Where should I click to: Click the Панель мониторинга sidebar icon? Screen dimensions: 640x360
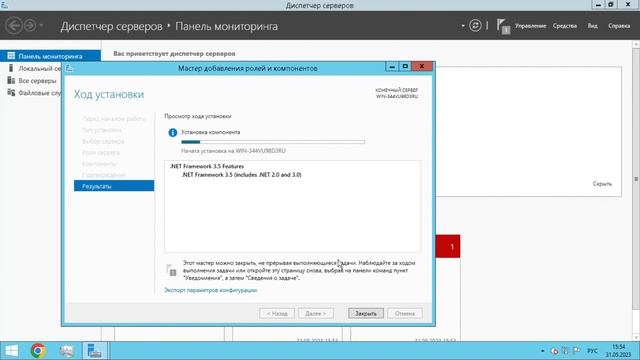tap(11, 56)
